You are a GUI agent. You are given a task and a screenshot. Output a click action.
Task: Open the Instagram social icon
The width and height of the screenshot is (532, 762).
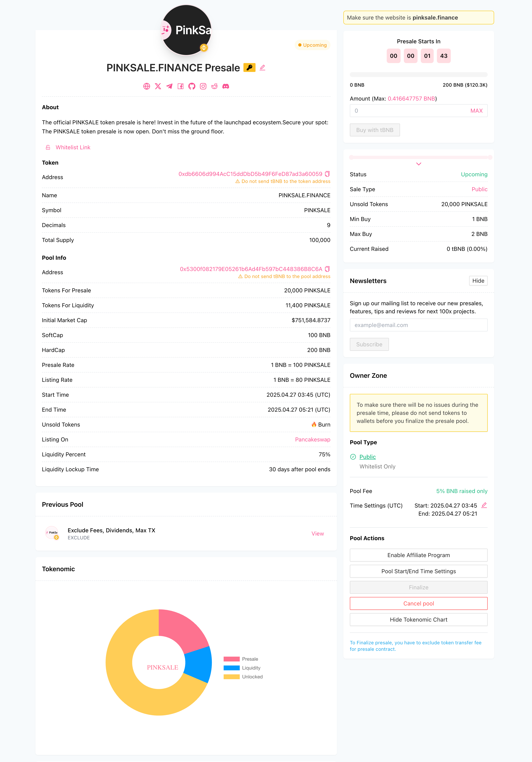click(x=203, y=86)
